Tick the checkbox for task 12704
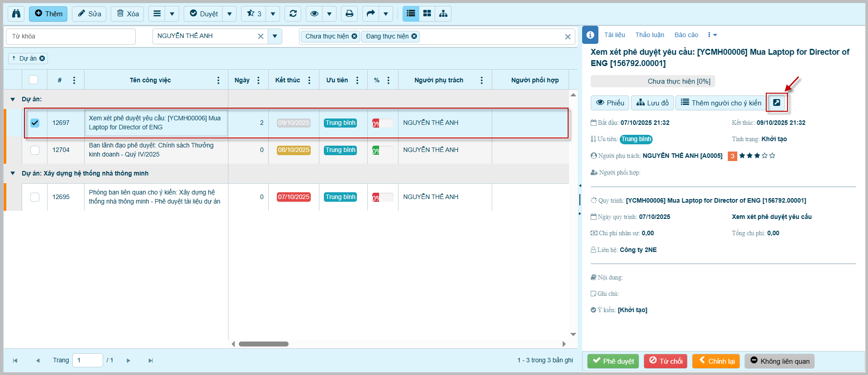This screenshot has height=375, width=868. (x=35, y=150)
